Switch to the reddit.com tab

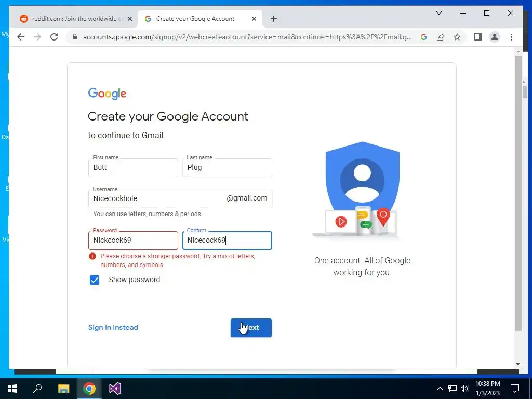(74, 19)
